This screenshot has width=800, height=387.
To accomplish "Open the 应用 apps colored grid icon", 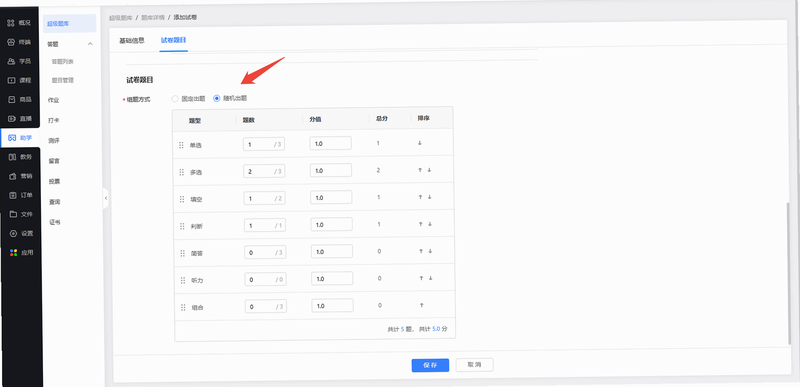I will click(x=13, y=252).
